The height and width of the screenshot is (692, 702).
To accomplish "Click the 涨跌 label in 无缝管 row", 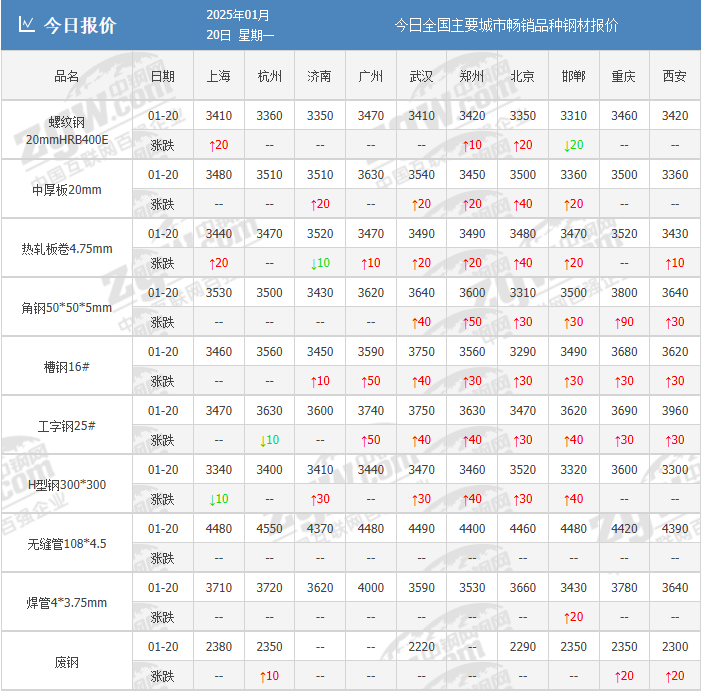I will point(163,559).
